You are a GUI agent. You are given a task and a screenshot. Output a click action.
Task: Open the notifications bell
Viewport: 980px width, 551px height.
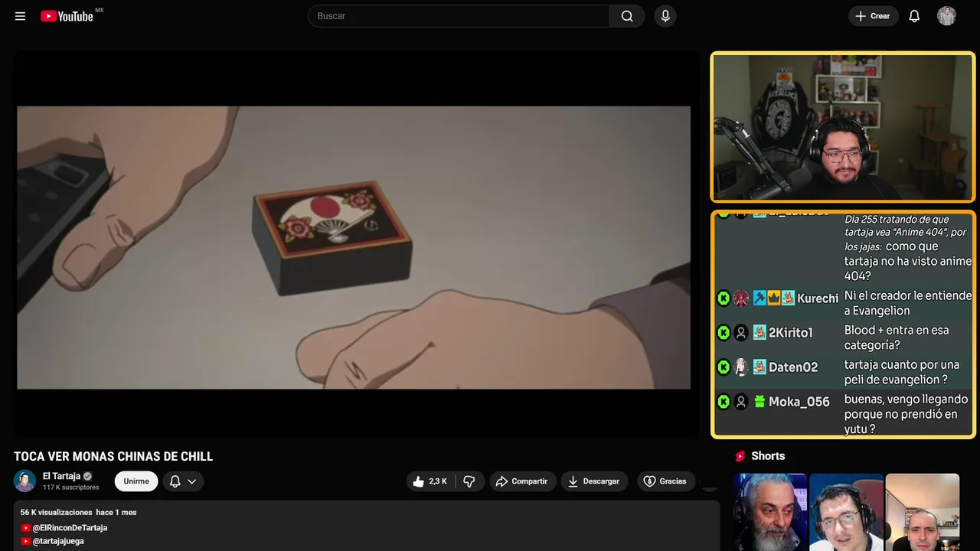(x=914, y=16)
